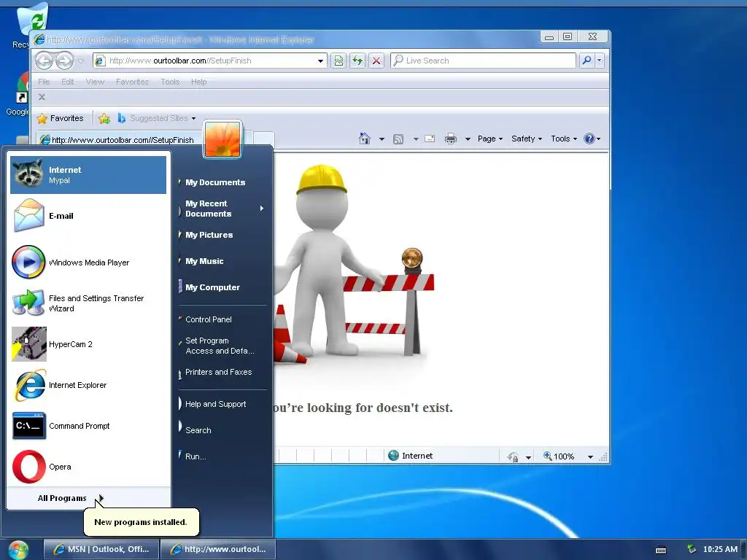Open the Favorites menu

132,82
